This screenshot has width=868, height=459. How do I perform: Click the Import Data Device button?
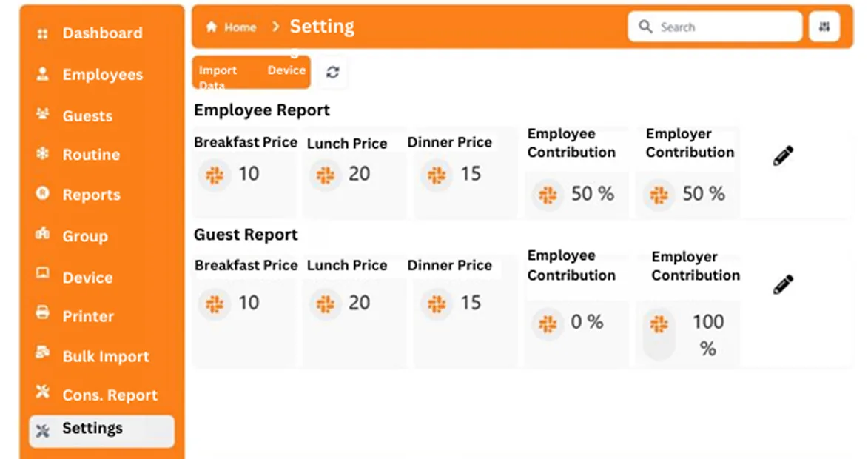252,72
